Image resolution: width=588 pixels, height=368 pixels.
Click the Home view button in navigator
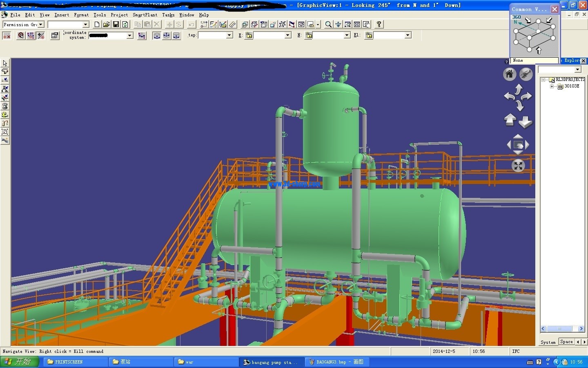(510, 74)
